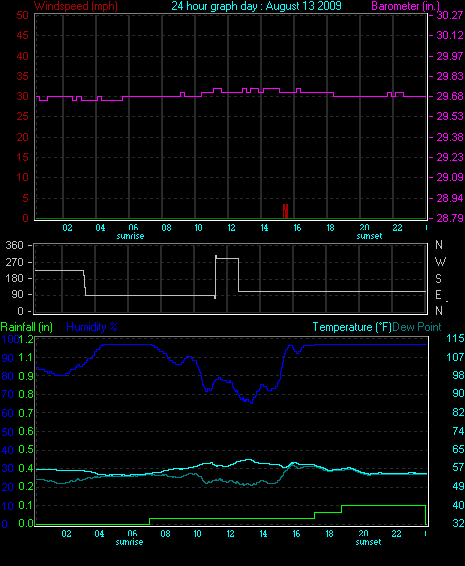Click the 'Windspeed (mph)' label
Viewport: 465px width, 566px height.
pos(76,6)
